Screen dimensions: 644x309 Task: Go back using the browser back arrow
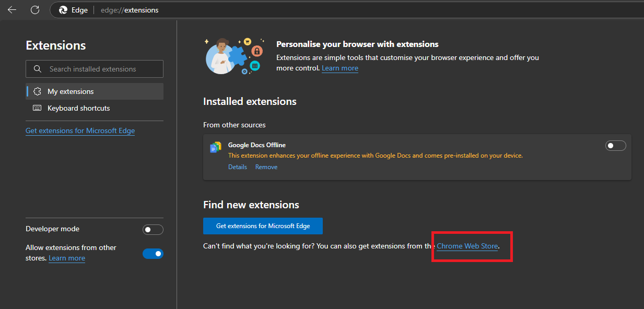(12, 10)
